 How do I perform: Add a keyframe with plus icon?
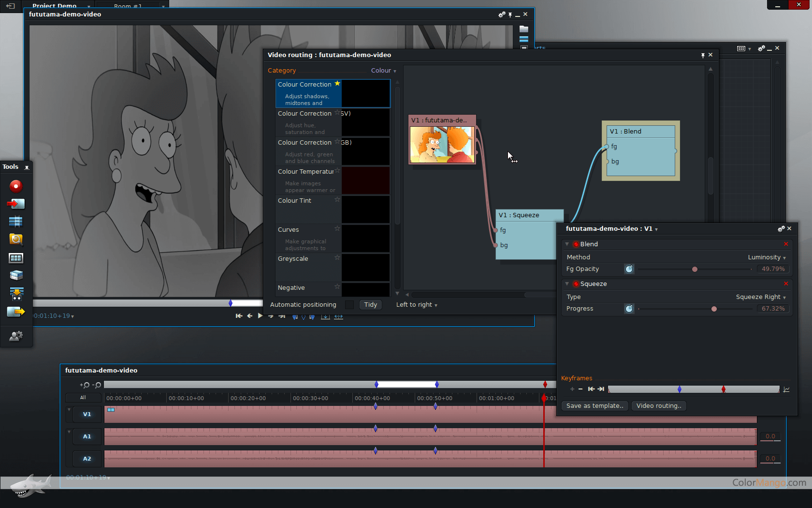572,389
